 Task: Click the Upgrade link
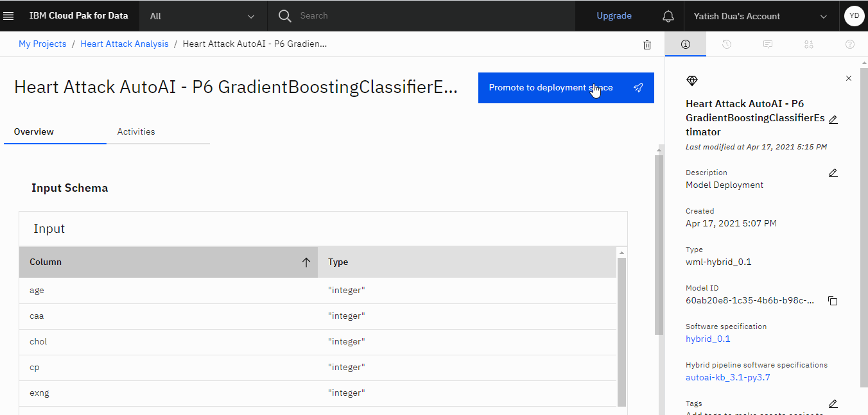coord(614,16)
